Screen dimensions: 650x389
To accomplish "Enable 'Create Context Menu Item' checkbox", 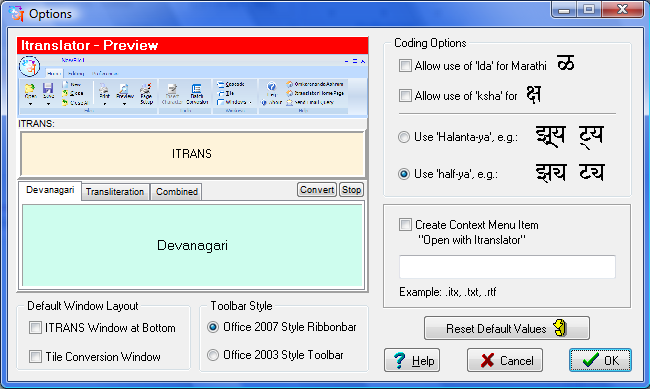I will click(x=405, y=224).
